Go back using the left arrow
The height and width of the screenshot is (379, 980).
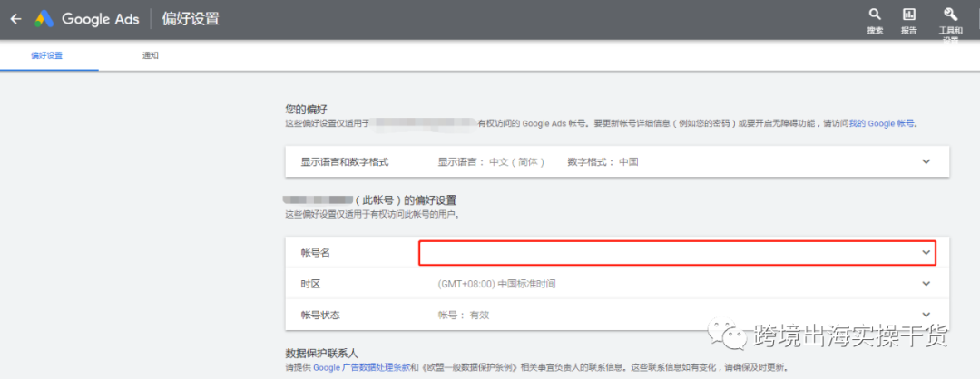(15, 19)
